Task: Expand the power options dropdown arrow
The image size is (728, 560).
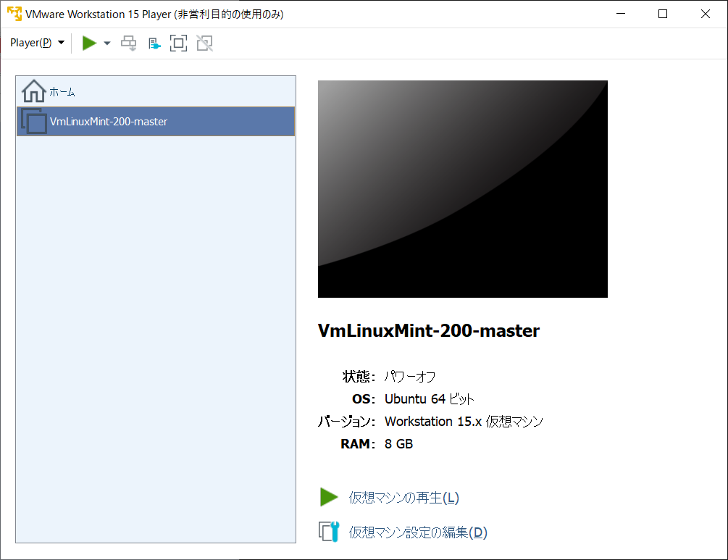Action: 107,43
